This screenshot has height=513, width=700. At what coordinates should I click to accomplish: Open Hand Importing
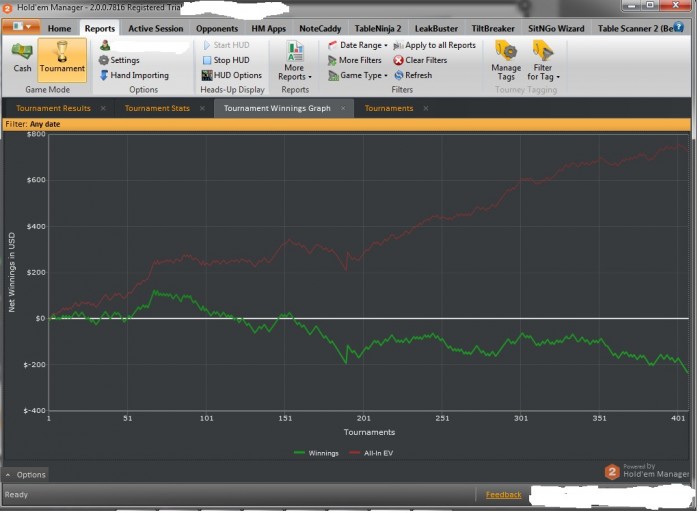click(x=134, y=75)
